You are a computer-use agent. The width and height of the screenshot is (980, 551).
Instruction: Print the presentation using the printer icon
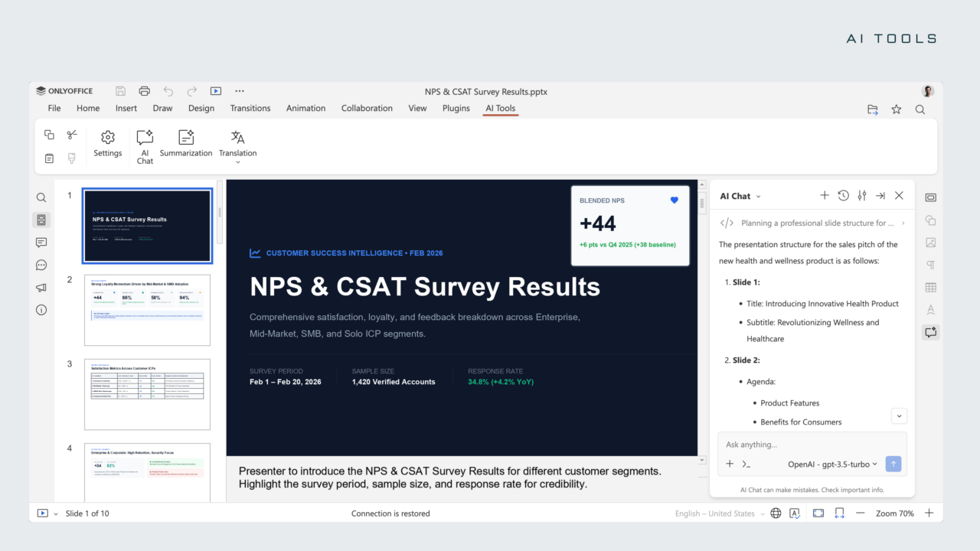pyautogui.click(x=144, y=91)
